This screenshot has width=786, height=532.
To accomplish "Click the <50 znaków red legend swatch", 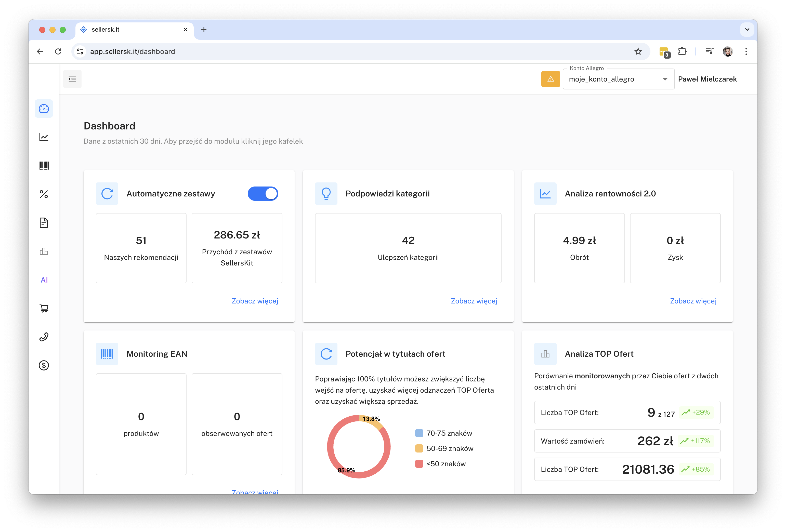I will [419, 464].
